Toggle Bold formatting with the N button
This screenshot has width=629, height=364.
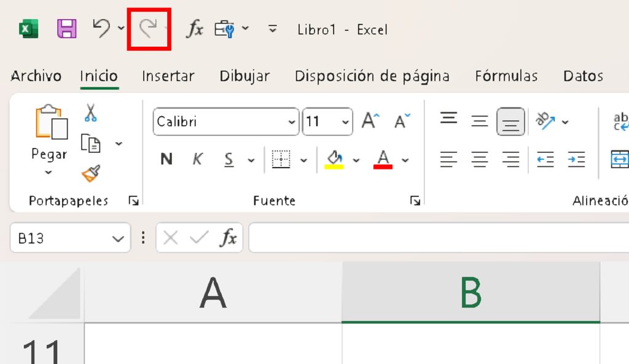[166, 160]
